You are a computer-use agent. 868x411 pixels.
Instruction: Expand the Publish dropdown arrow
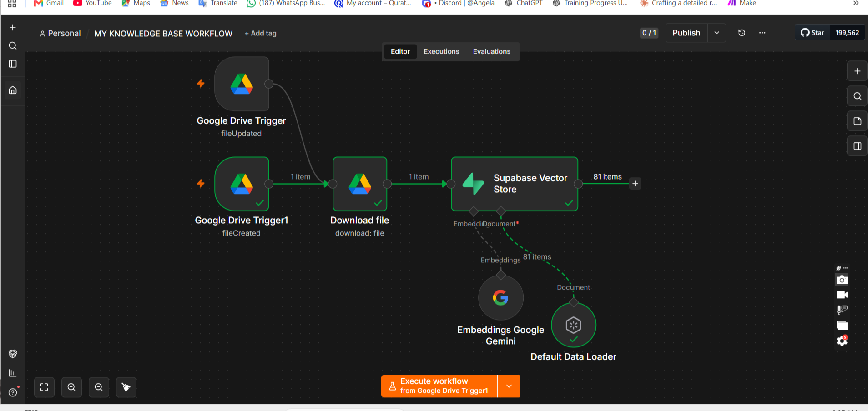[x=717, y=33]
